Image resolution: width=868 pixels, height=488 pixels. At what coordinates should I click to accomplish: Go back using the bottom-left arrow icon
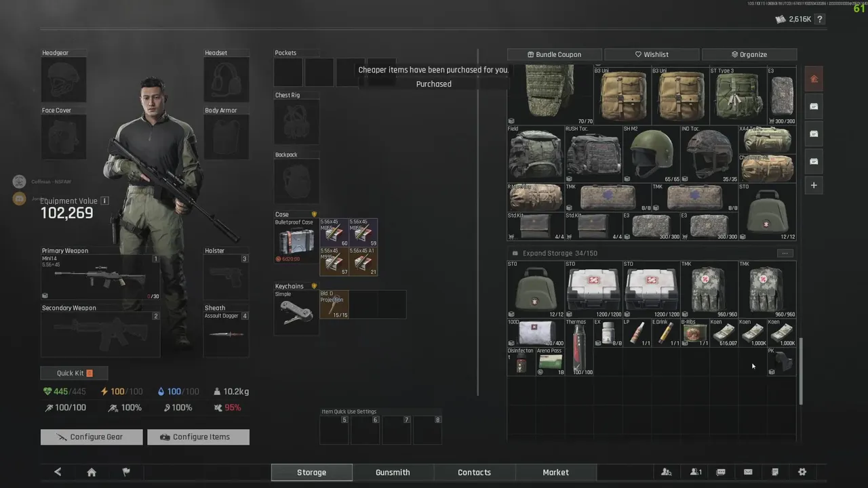(58, 472)
